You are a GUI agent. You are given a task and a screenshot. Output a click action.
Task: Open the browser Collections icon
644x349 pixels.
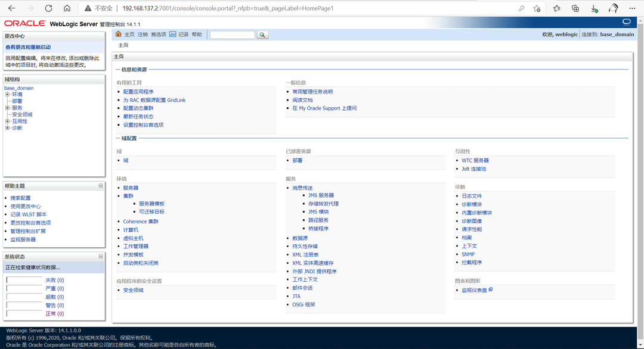575,8
